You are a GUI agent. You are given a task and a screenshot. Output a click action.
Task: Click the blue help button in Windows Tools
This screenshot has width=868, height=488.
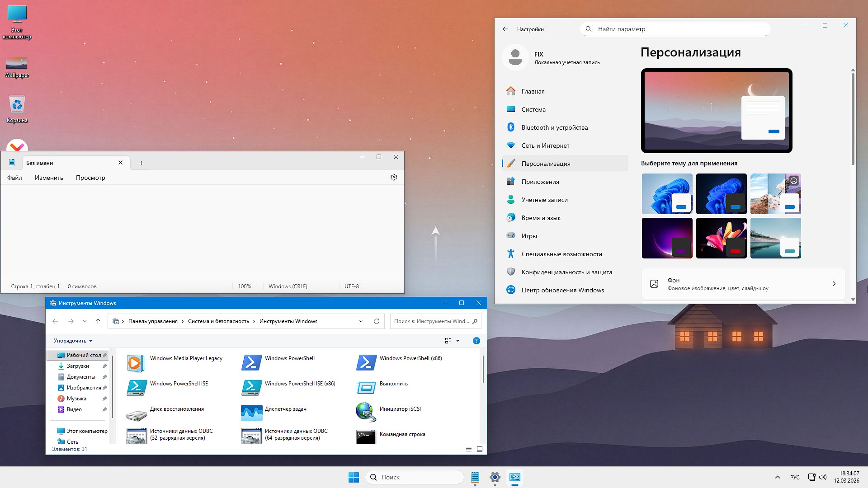[476, 341]
